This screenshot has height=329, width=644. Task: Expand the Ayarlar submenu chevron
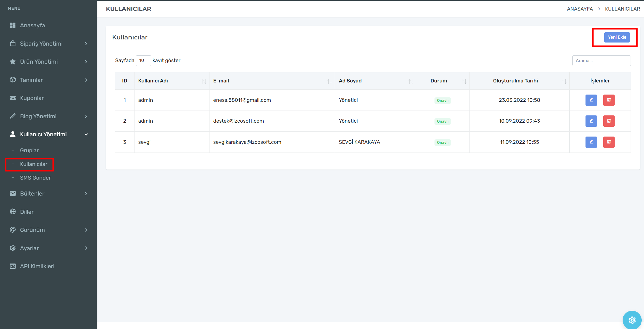(x=86, y=248)
